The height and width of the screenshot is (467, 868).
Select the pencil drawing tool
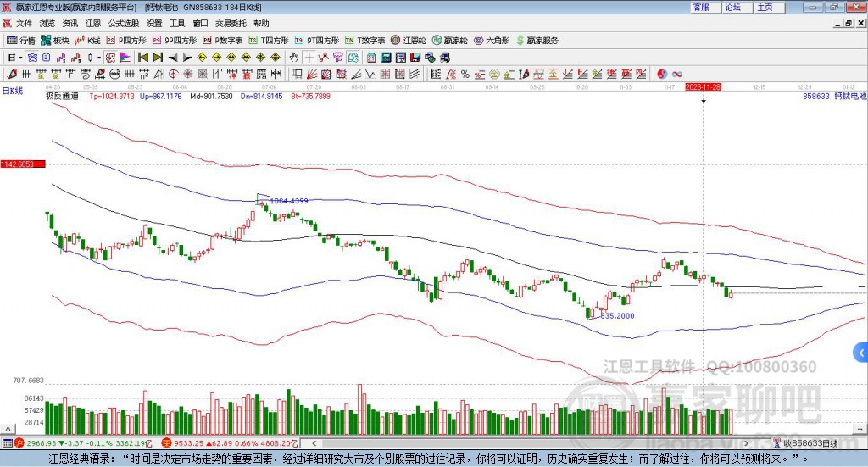click(12, 74)
